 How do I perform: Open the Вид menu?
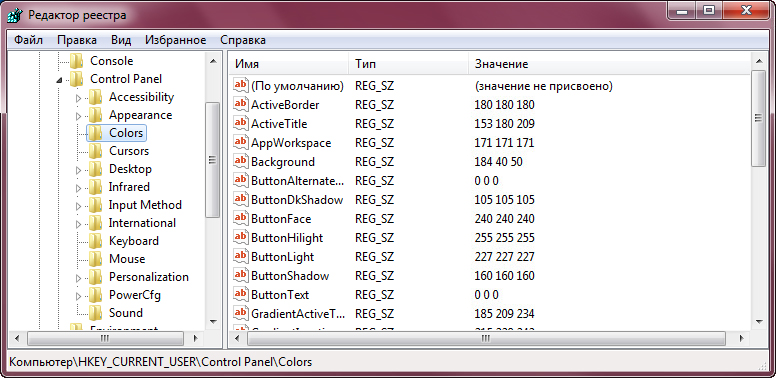pos(121,40)
